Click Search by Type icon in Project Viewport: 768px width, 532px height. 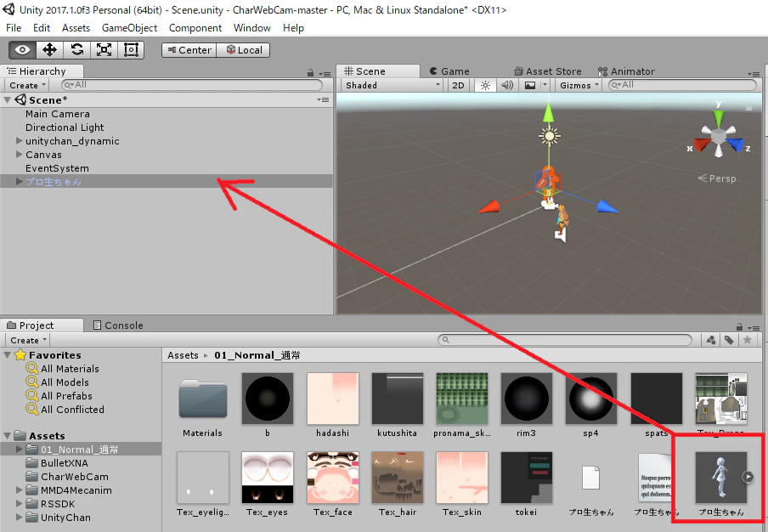pyautogui.click(x=711, y=340)
